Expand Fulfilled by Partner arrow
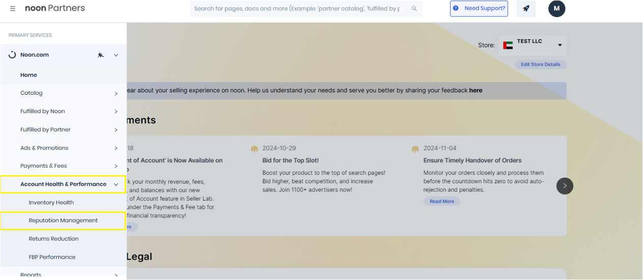 pos(116,130)
